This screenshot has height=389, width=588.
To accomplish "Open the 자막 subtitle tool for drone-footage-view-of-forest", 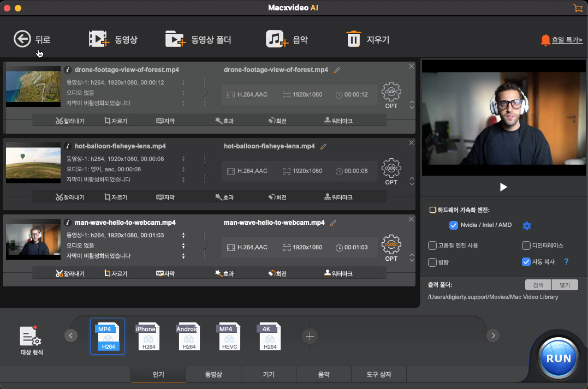I will (x=165, y=121).
